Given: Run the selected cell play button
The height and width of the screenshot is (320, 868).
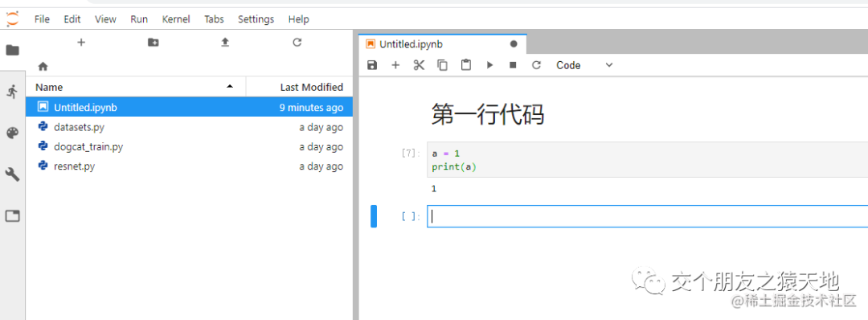Looking at the screenshot, I should [489, 65].
